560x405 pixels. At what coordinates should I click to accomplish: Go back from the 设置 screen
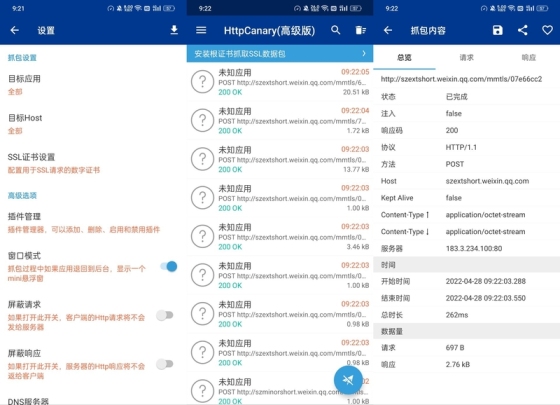pos(15,30)
